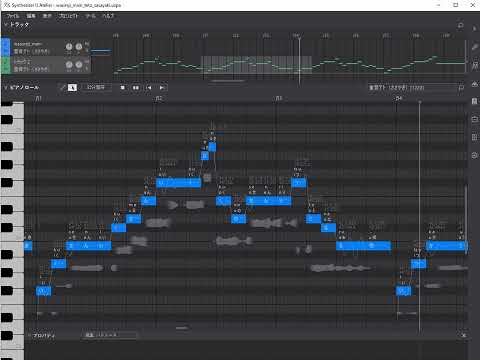The width and height of the screenshot is (480, 360).
Task: Open the ヘルプ menu
Action: [108, 16]
